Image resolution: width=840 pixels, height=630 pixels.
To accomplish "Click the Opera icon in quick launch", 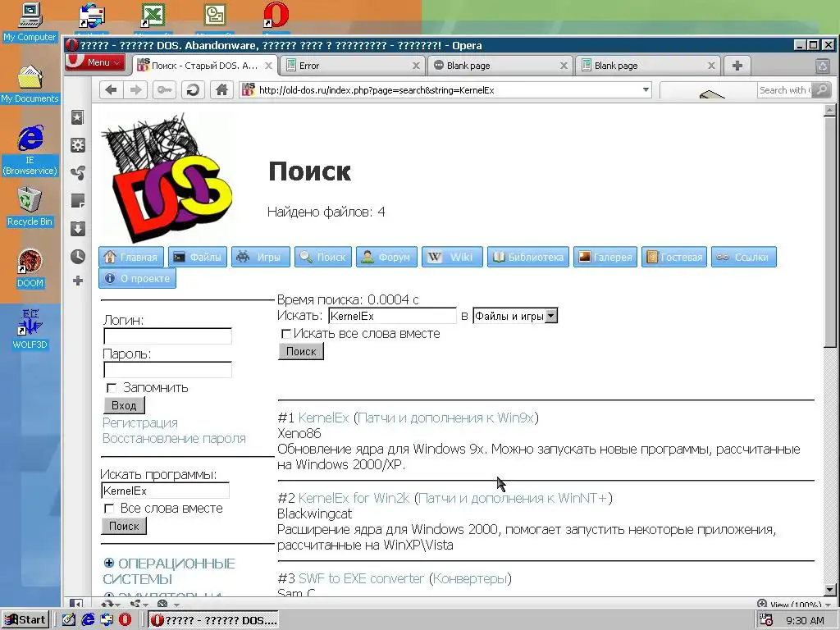I will (125, 620).
